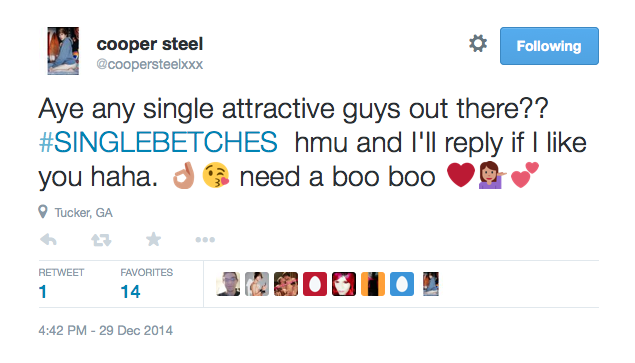The height and width of the screenshot is (363, 635).
Task: Toggle the Following button
Action: (549, 46)
